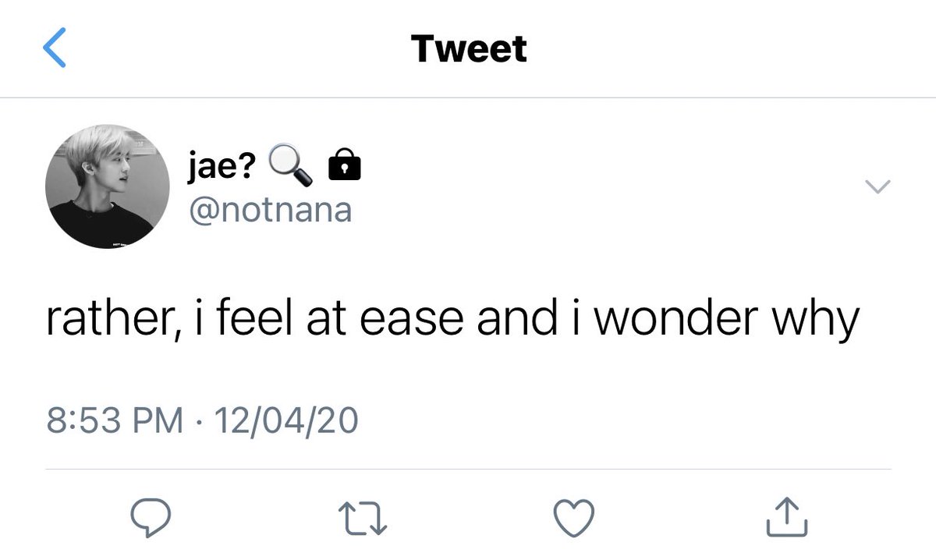Go back using the blue arrow
The height and width of the screenshot is (560, 936).
point(55,48)
